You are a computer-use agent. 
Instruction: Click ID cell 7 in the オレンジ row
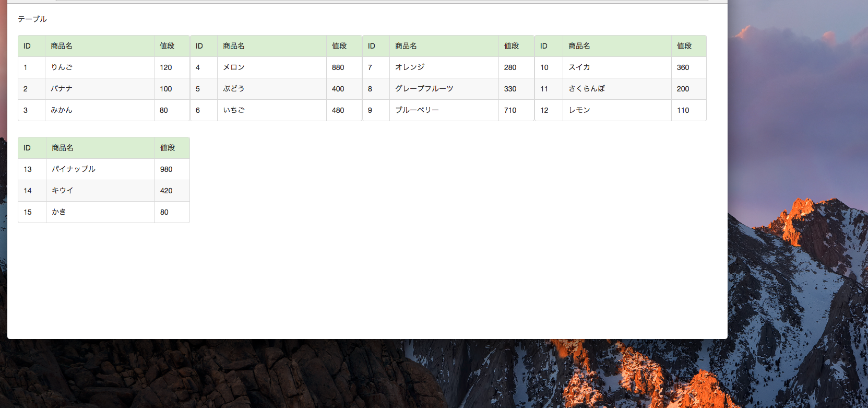pos(376,67)
